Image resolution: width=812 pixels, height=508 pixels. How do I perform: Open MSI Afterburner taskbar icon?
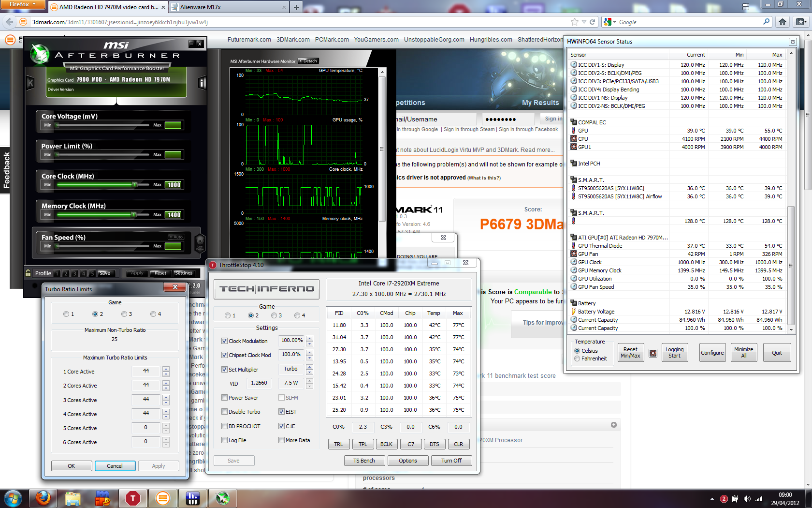click(222, 498)
